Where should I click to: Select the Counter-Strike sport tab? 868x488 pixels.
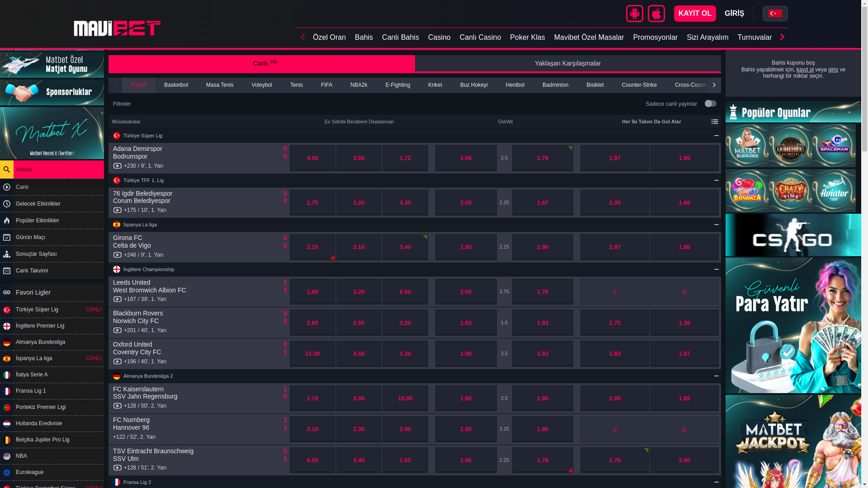click(x=639, y=85)
